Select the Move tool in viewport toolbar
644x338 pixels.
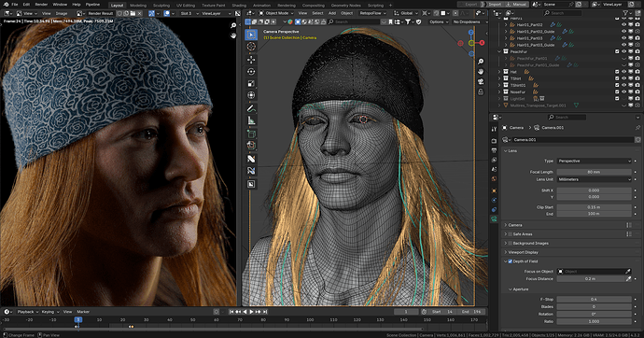tap(251, 60)
